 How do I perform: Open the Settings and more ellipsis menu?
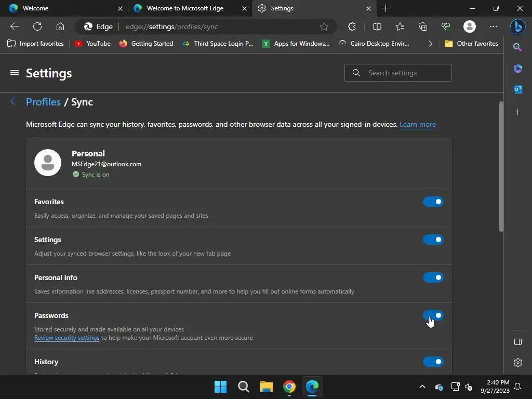click(x=494, y=26)
